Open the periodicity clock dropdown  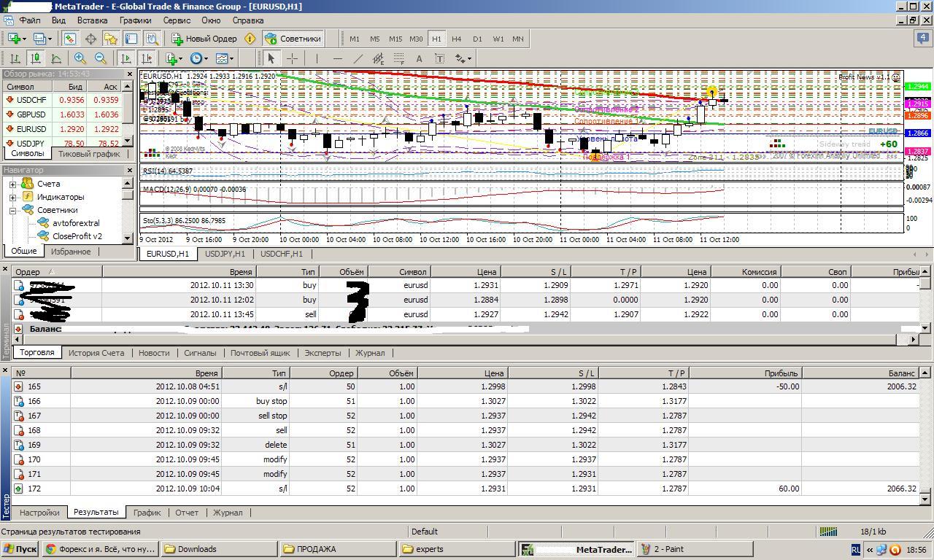click(x=198, y=58)
